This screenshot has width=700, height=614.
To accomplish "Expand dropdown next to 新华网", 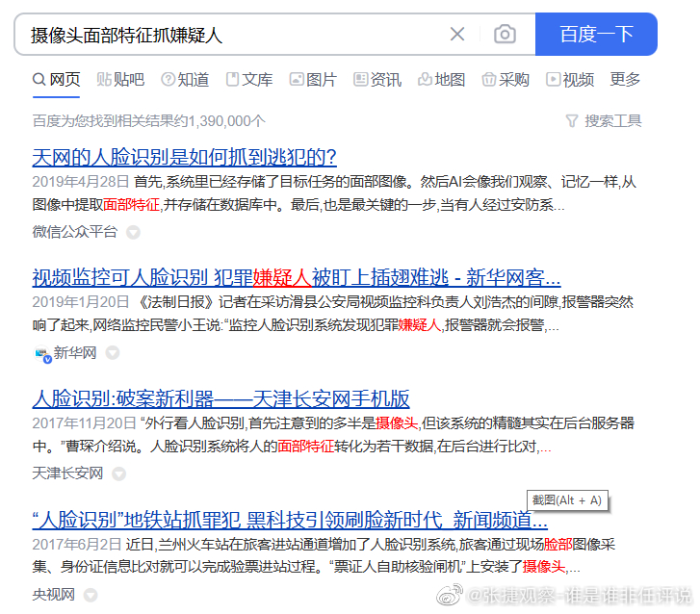I will [x=112, y=353].
